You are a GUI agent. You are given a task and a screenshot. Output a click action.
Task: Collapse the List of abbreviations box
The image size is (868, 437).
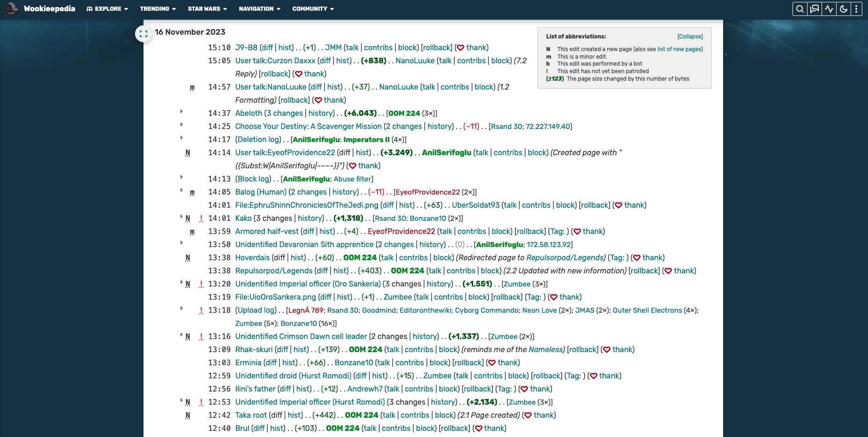pos(690,37)
